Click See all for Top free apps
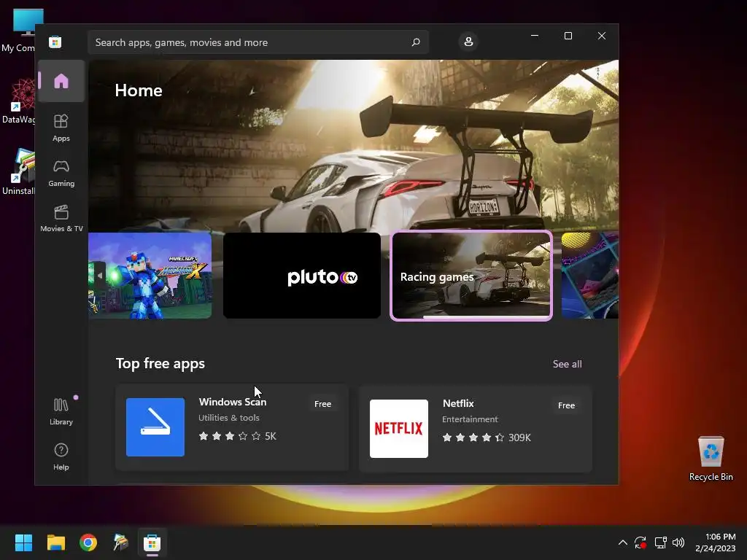The width and height of the screenshot is (747, 560). click(567, 364)
